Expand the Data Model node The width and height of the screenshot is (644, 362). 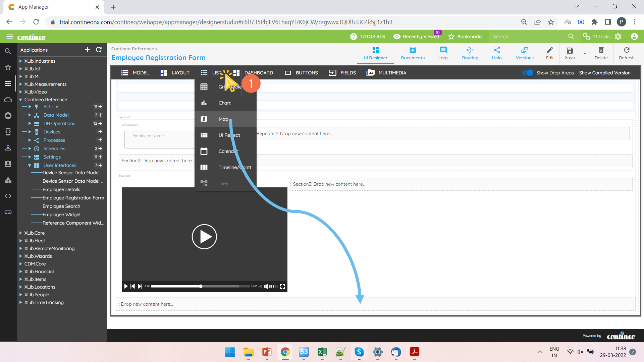click(30, 115)
